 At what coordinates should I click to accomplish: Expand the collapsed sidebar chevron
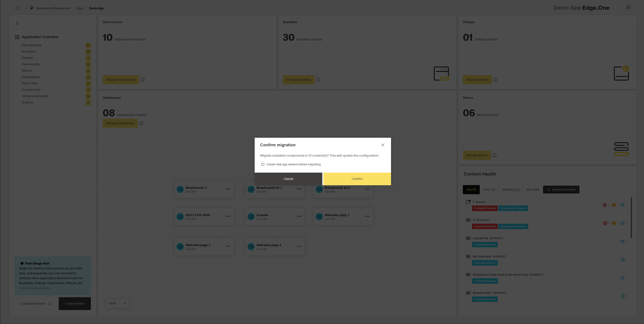[x=17, y=23]
